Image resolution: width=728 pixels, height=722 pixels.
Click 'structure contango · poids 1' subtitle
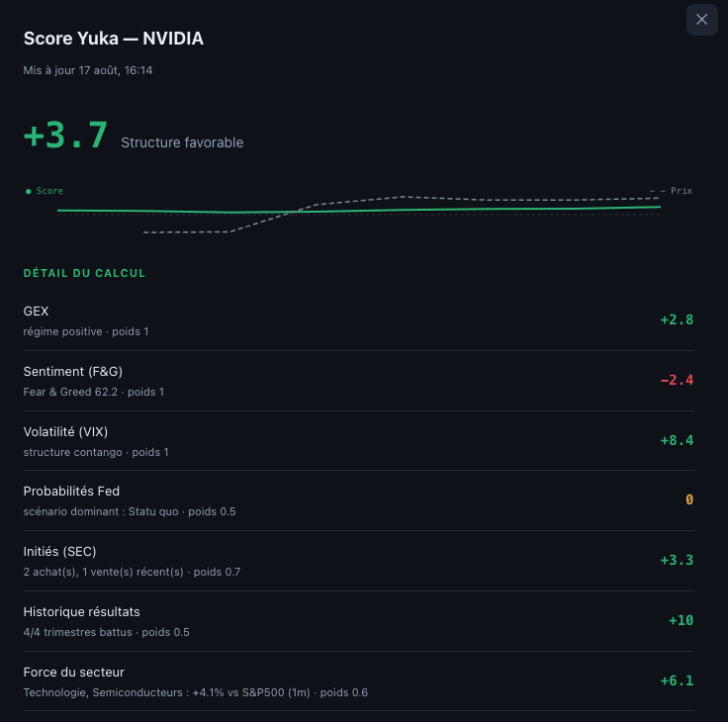[96, 452]
